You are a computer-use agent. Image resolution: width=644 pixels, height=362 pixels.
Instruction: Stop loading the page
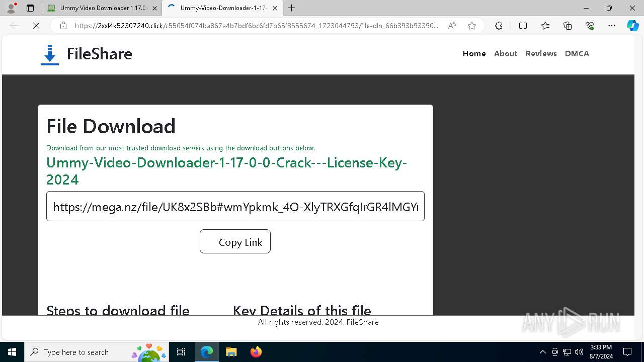36,26
